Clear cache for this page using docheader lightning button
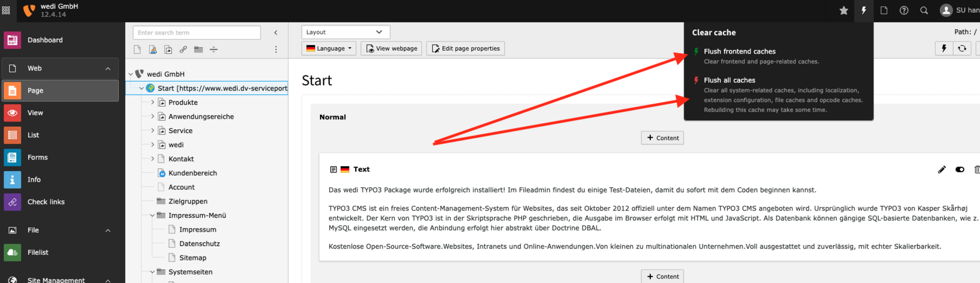Image resolution: width=980 pixels, height=283 pixels. [x=944, y=48]
